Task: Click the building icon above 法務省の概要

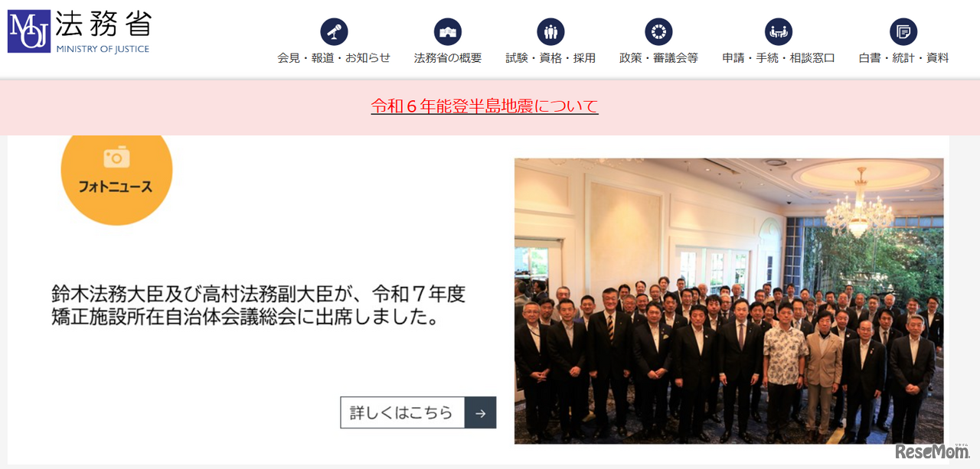Action: coord(448,32)
